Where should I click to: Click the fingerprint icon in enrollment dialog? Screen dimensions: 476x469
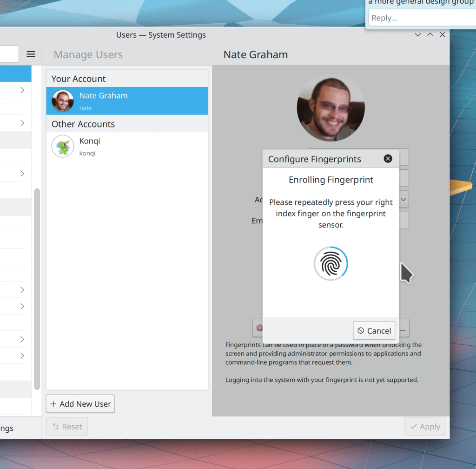pyautogui.click(x=331, y=264)
